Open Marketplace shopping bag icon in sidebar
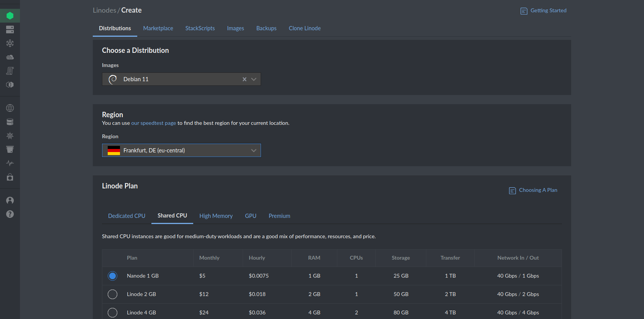 (10, 177)
